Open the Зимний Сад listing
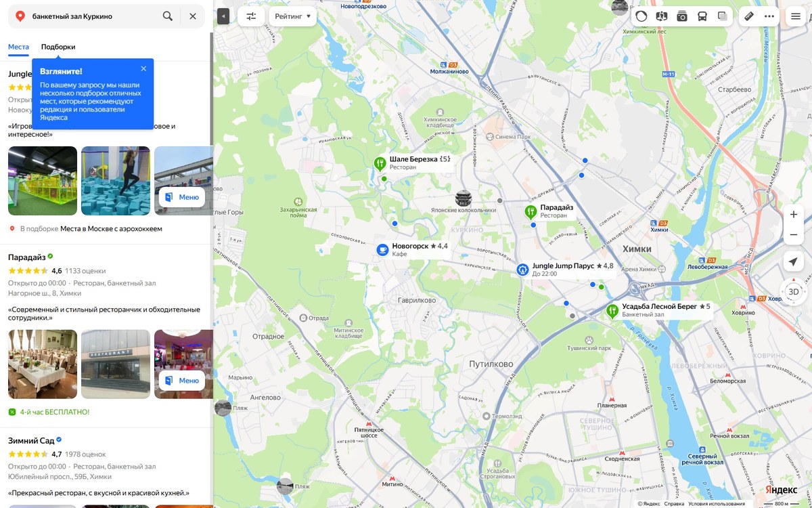Image resolution: width=812 pixels, height=508 pixels. 31,440
